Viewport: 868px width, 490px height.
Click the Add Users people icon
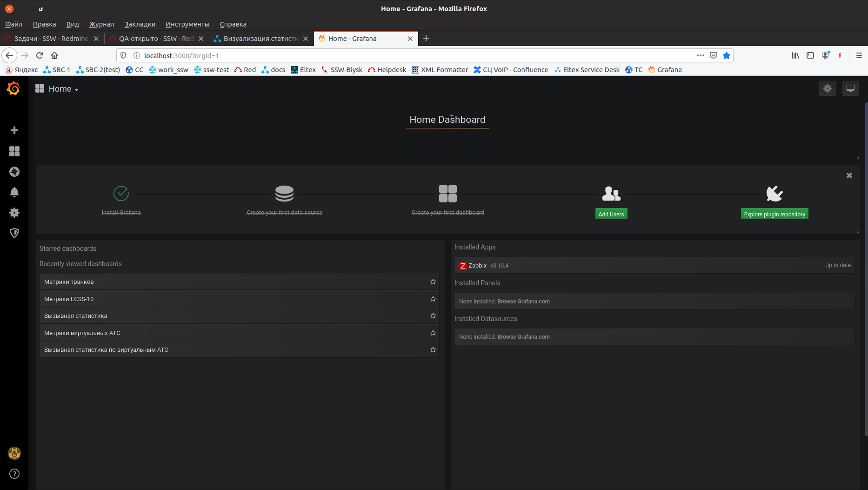[611, 194]
